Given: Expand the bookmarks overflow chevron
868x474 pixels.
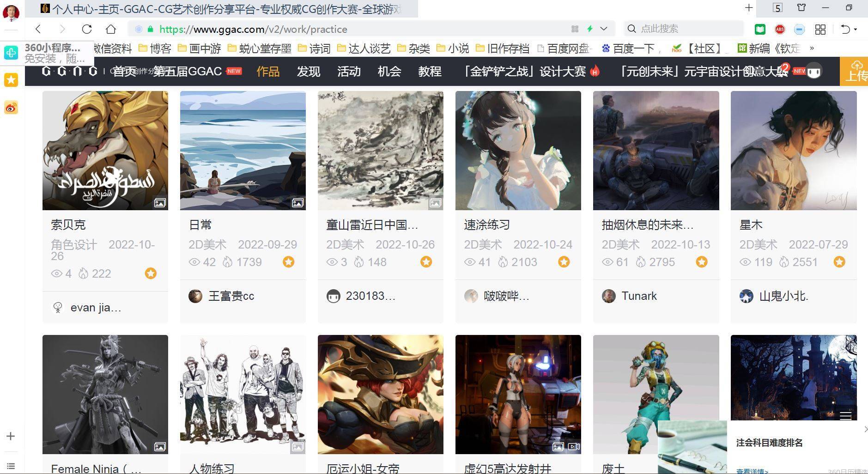Looking at the screenshot, I should coord(812,49).
